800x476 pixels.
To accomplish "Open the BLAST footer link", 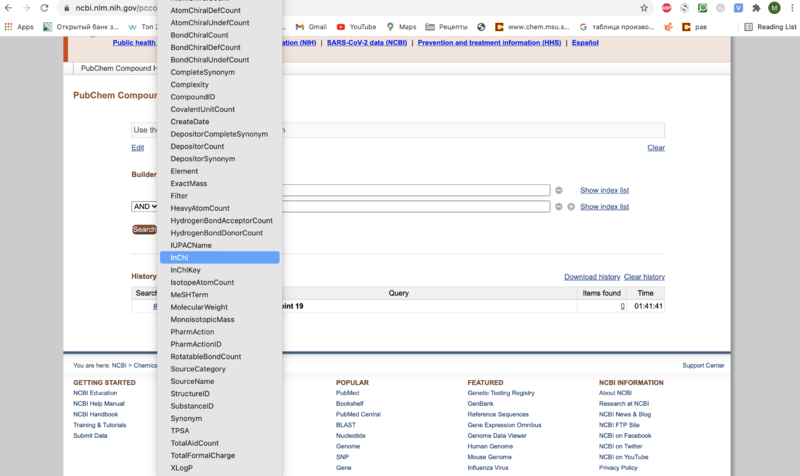I will (346, 425).
